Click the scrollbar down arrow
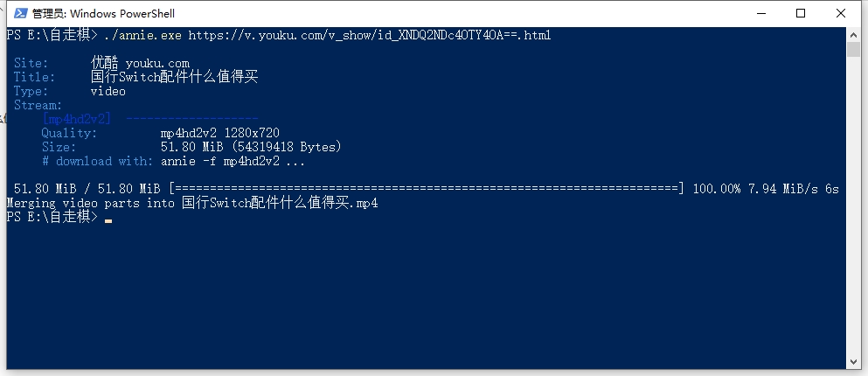The image size is (868, 376). 855,362
